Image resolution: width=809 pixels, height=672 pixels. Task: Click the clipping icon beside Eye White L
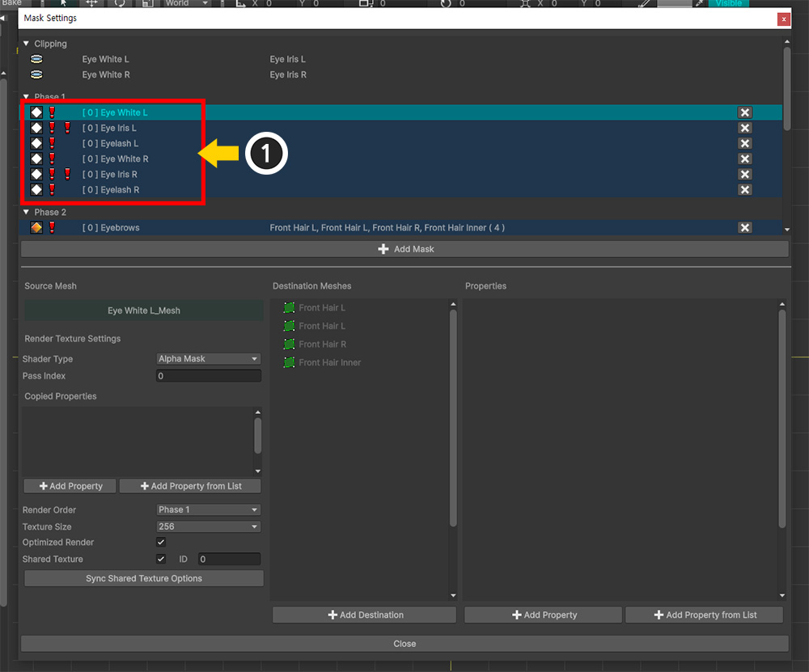point(36,59)
